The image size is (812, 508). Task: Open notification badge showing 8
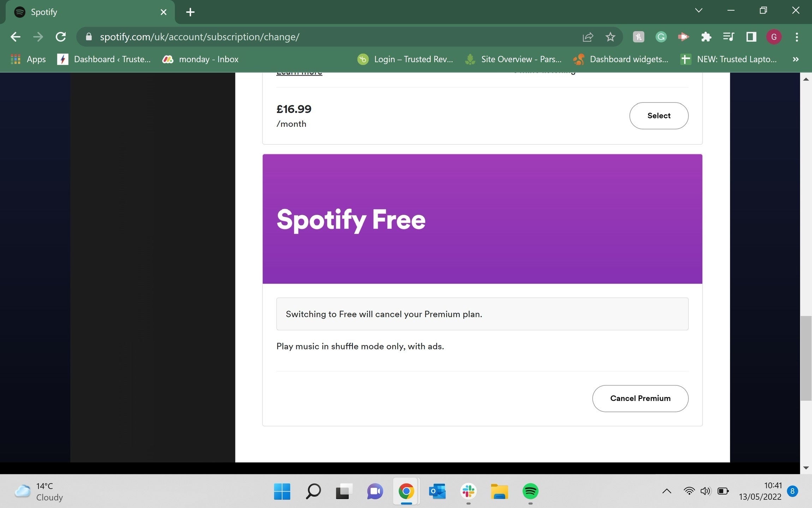coord(793,491)
